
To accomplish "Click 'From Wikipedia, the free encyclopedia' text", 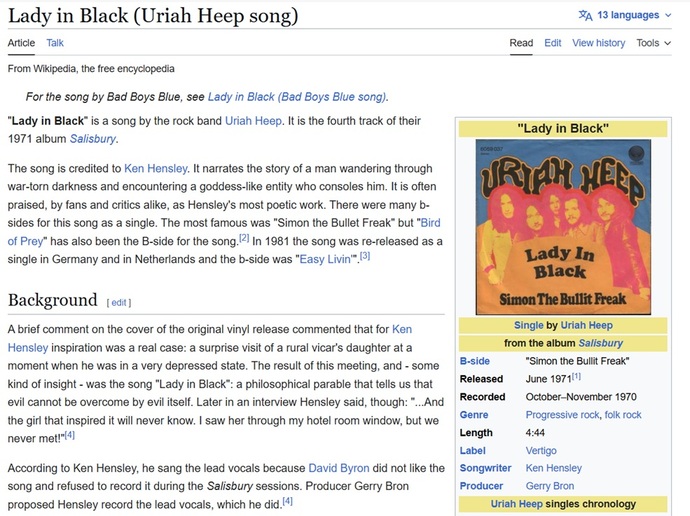I will click(x=91, y=69).
